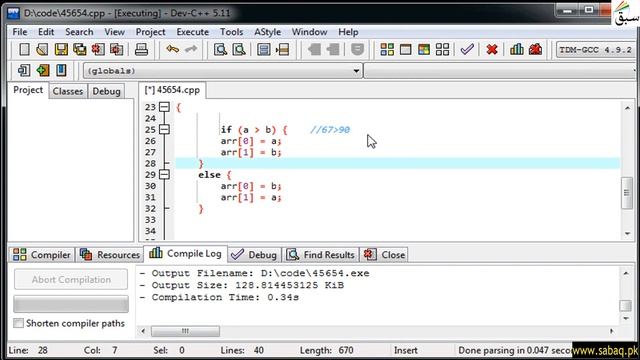Open the File menu
The width and height of the screenshot is (640, 360).
20,32
